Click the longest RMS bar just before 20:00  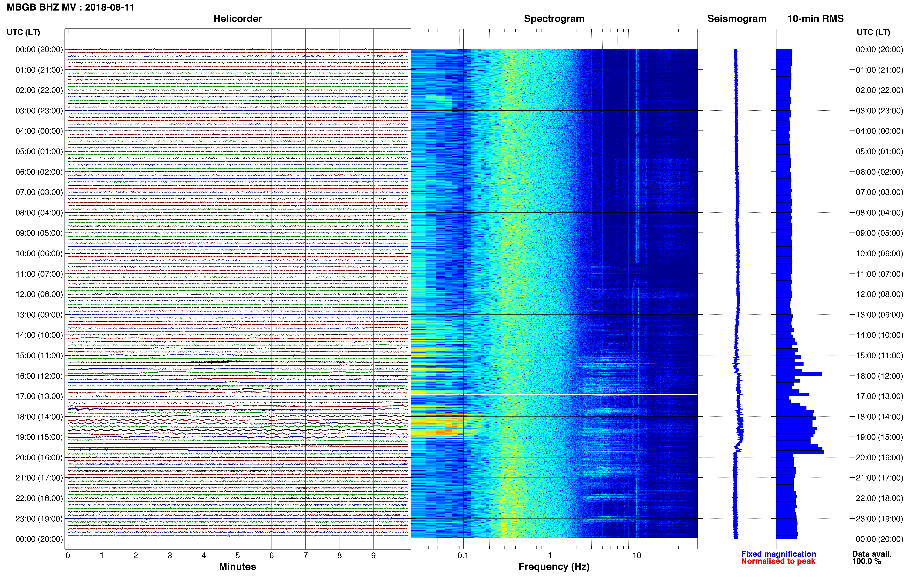point(800,452)
